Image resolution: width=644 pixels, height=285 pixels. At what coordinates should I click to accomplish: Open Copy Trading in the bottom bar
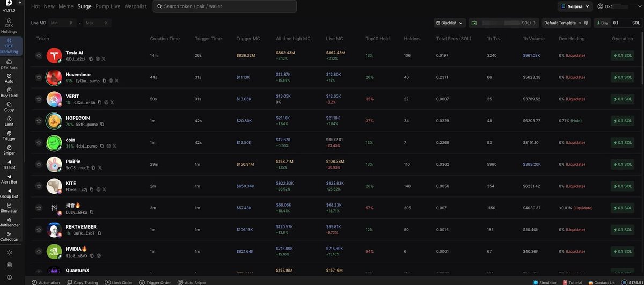[x=82, y=282]
